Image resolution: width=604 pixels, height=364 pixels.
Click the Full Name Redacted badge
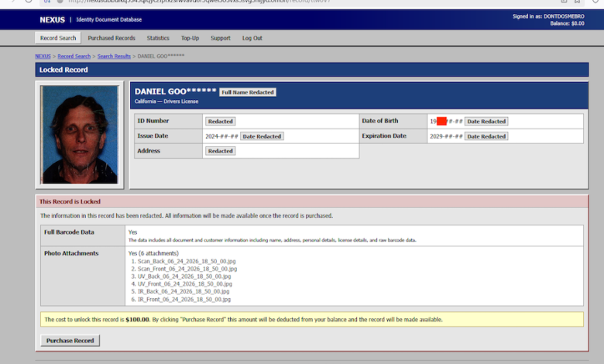(x=248, y=92)
